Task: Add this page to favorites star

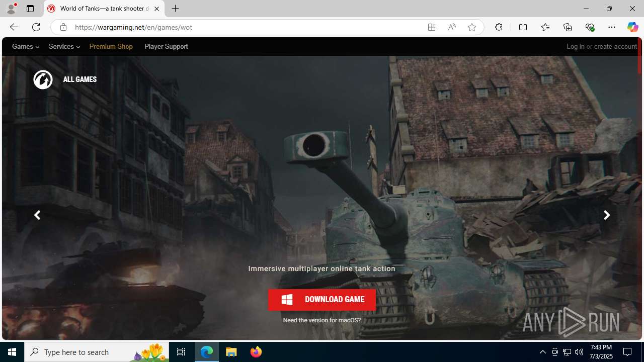Action: click(x=472, y=27)
